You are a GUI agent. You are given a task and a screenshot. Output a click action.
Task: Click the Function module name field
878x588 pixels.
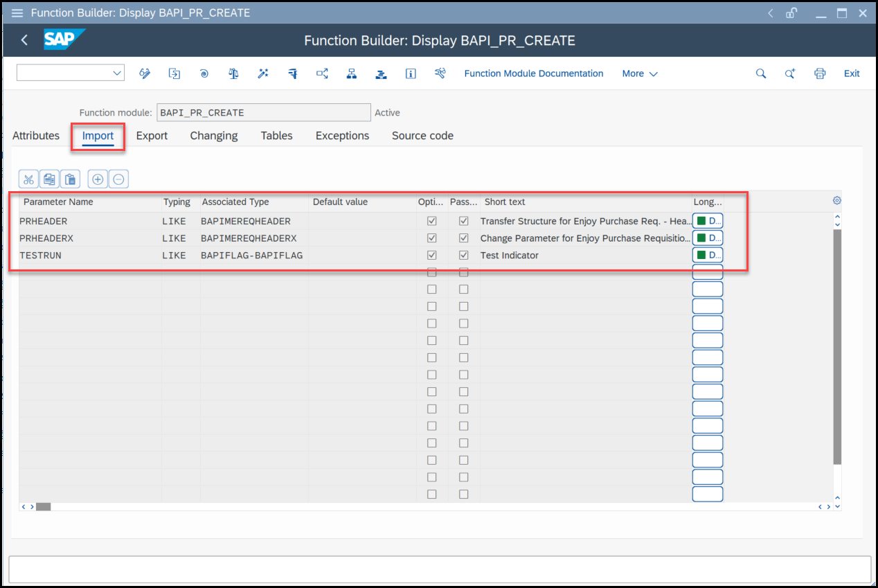pyautogui.click(x=264, y=112)
